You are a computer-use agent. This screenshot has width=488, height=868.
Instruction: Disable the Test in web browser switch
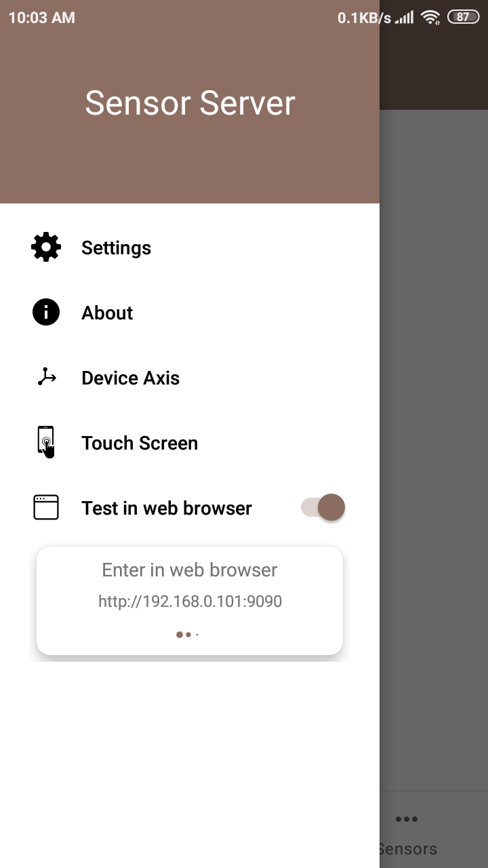pyautogui.click(x=323, y=507)
